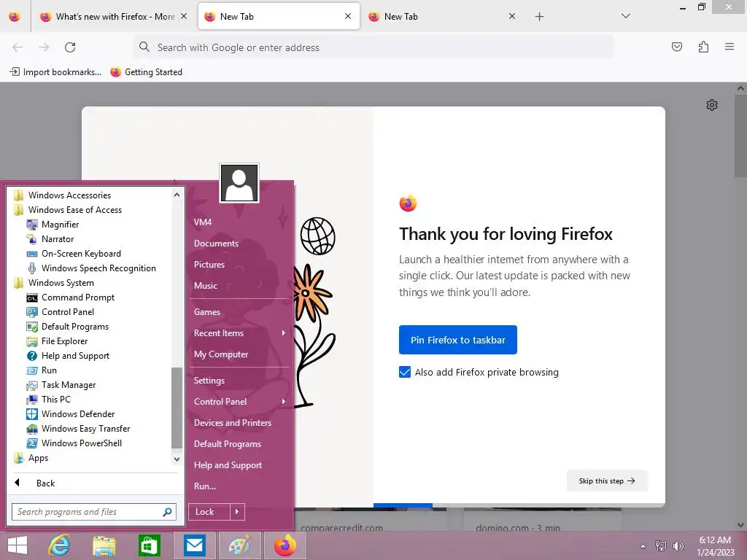Click the Firefox page vertical scrollbar
The width and height of the screenshot is (747, 560).
[741, 136]
